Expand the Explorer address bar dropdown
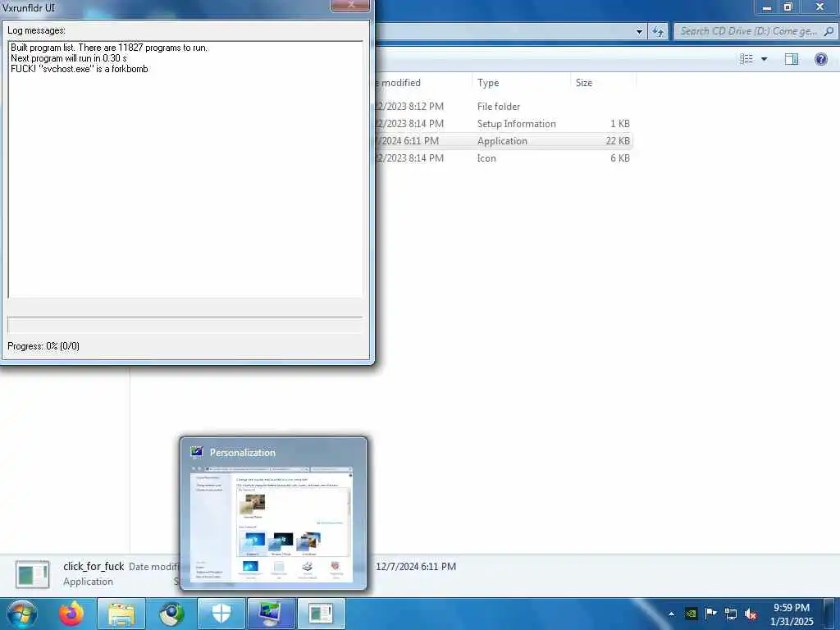This screenshot has height=630, width=840. [x=639, y=32]
